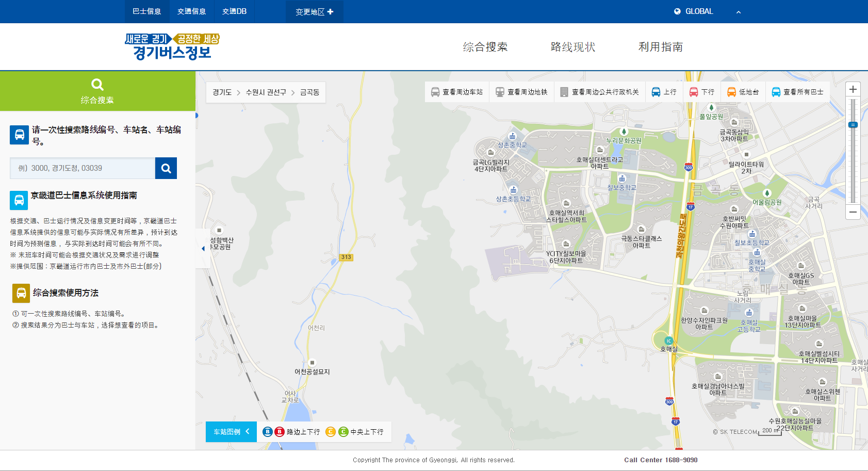Zoom in the map with plus button
868x471 pixels.
coord(853,89)
